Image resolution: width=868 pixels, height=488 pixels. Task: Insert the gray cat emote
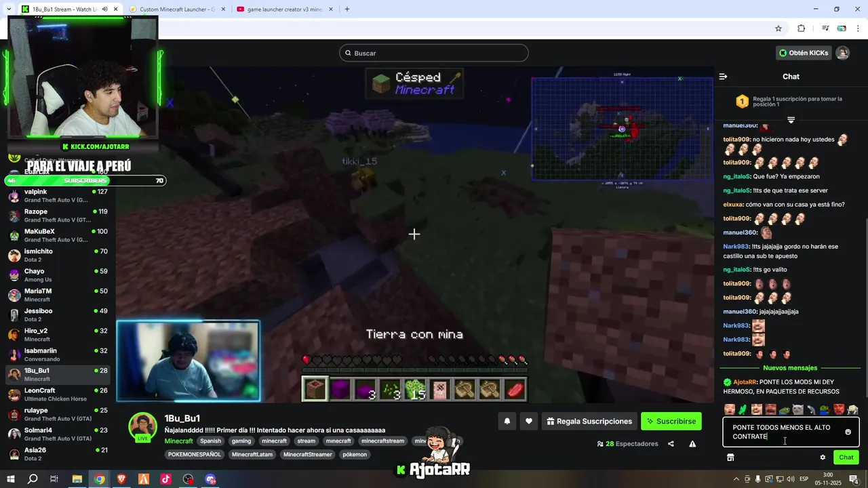pyautogui.click(x=798, y=409)
